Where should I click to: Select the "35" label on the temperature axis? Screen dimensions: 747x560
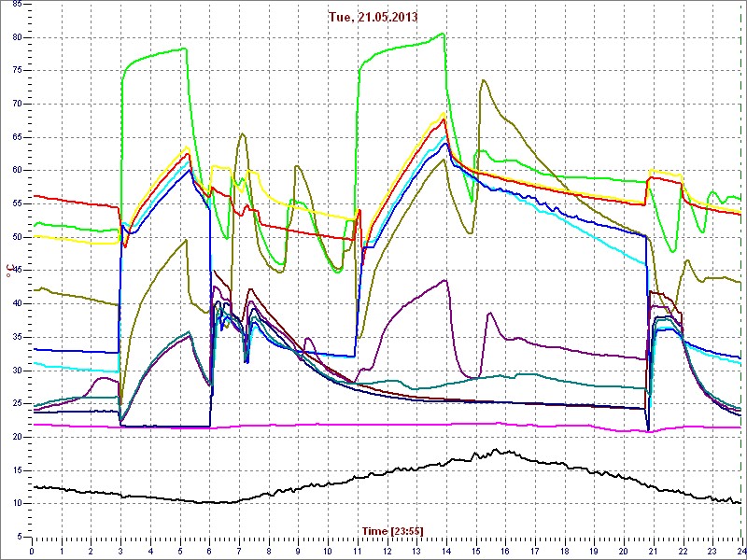15,337
